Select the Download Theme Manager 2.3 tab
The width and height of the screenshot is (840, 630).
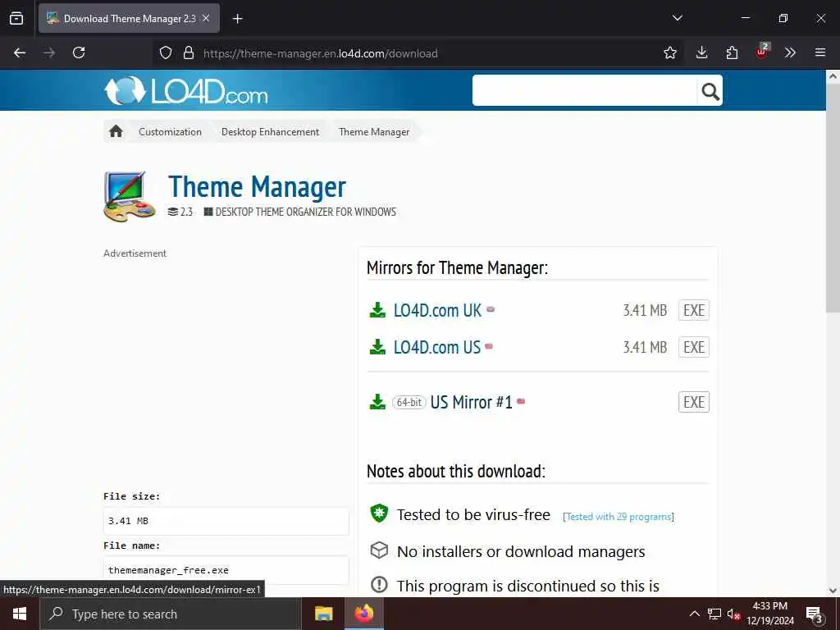click(x=129, y=18)
